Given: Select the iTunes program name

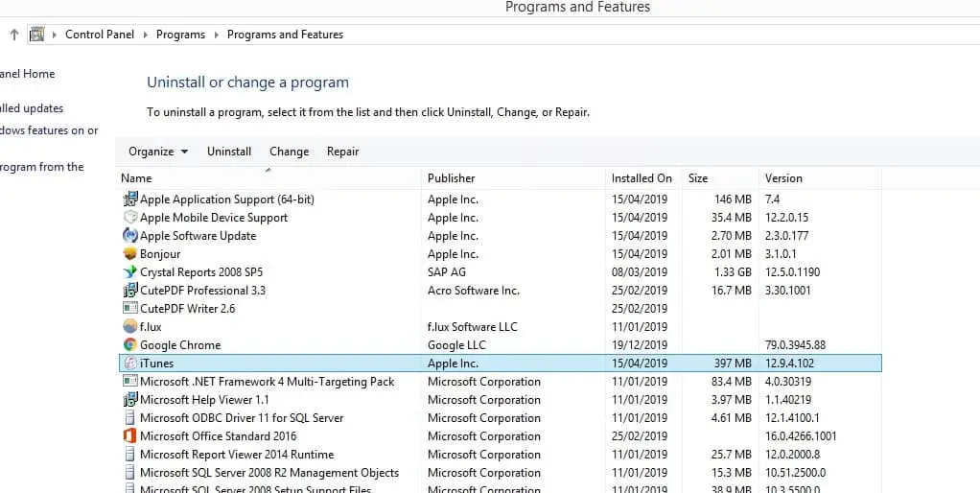Looking at the screenshot, I should (157, 363).
